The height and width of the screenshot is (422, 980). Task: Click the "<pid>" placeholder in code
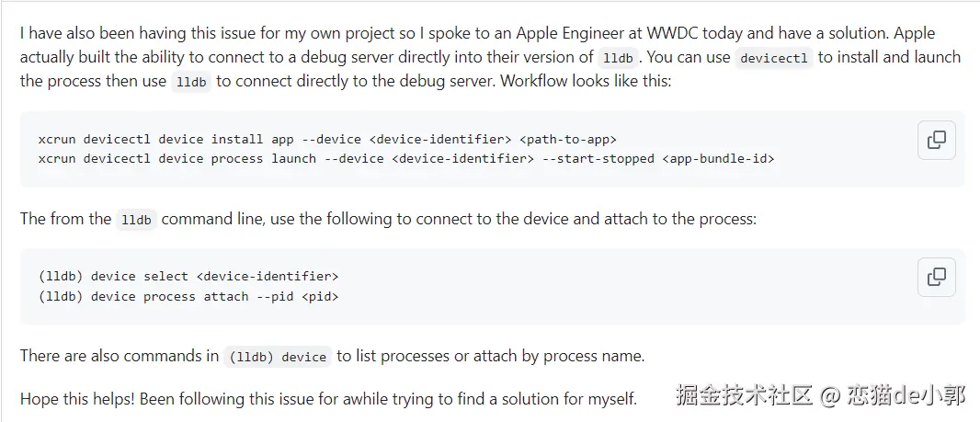pos(320,296)
